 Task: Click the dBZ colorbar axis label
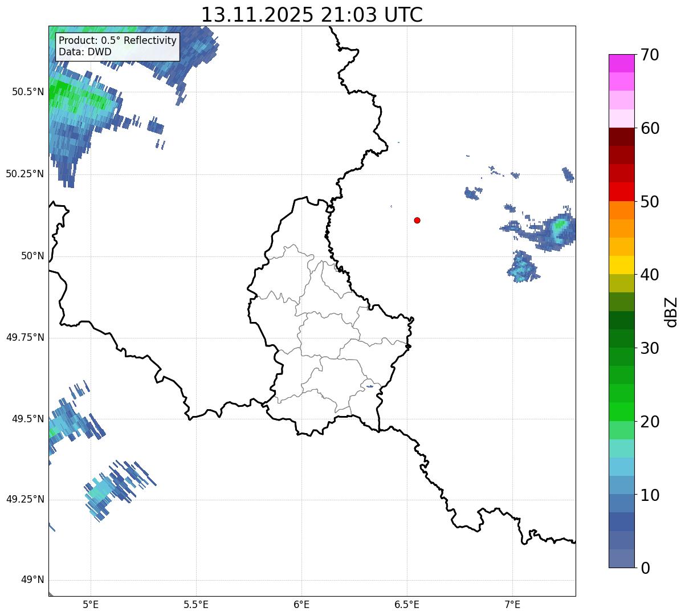(671, 311)
